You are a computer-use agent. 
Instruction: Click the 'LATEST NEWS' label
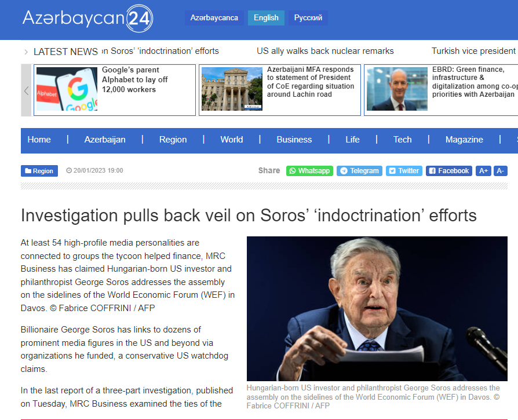[65, 52]
